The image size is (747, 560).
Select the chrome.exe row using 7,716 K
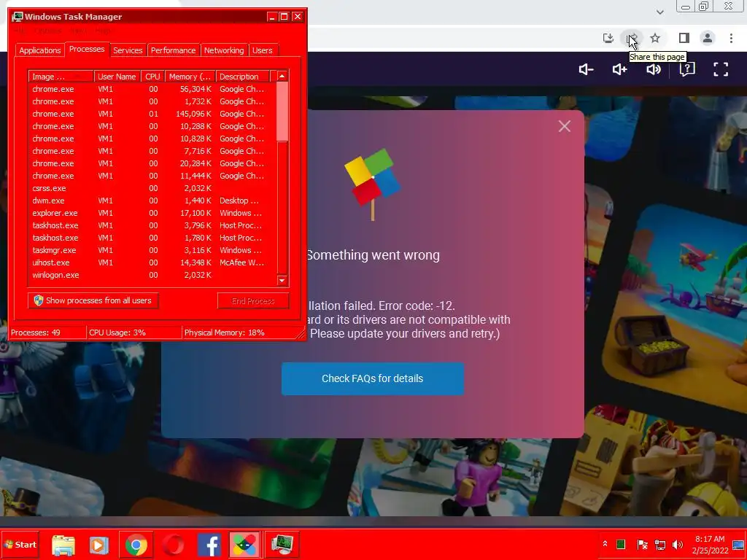tap(152, 151)
